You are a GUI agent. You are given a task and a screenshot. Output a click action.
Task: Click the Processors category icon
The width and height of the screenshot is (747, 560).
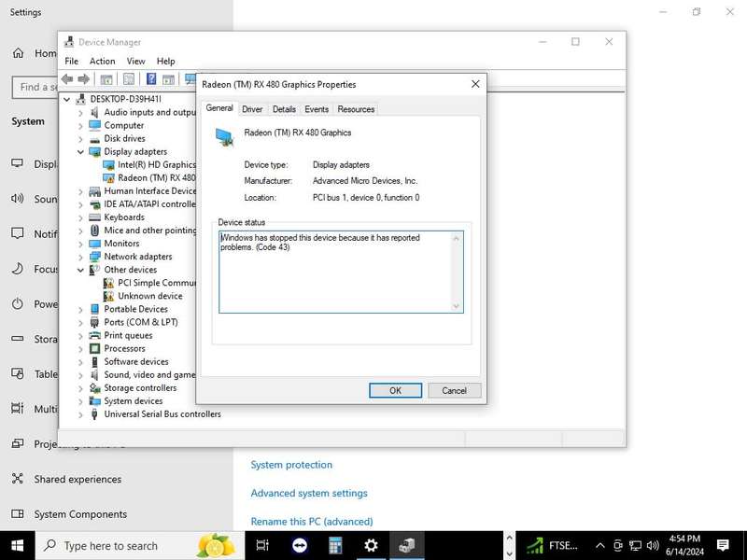(95, 348)
